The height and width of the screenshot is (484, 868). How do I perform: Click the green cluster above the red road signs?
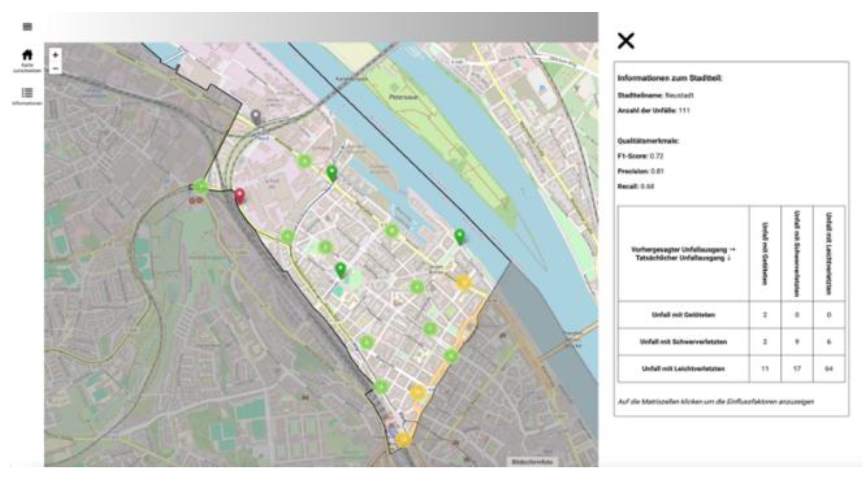(201, 186)
